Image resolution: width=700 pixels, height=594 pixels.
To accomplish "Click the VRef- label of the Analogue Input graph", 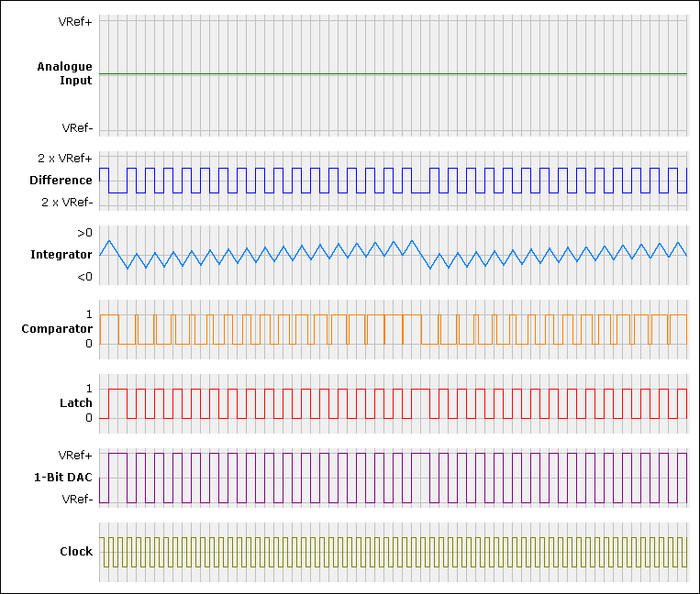I will coord(76,127).
